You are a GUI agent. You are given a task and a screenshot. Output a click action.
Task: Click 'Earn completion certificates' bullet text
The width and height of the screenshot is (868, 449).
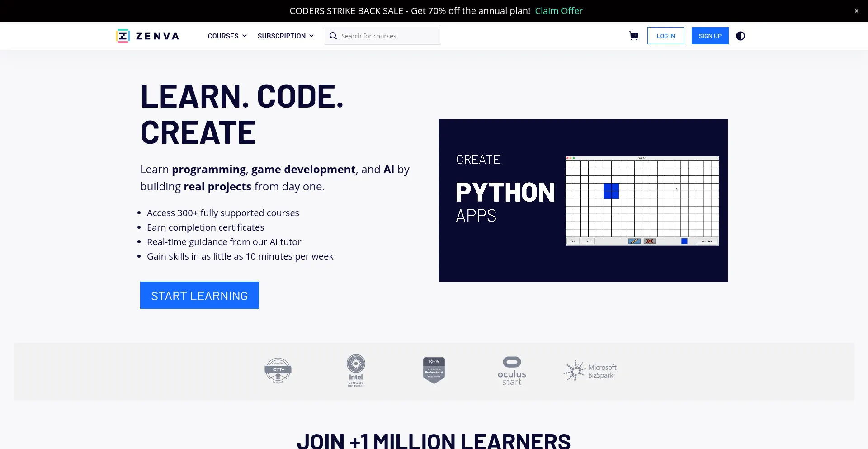coord(206,227)
